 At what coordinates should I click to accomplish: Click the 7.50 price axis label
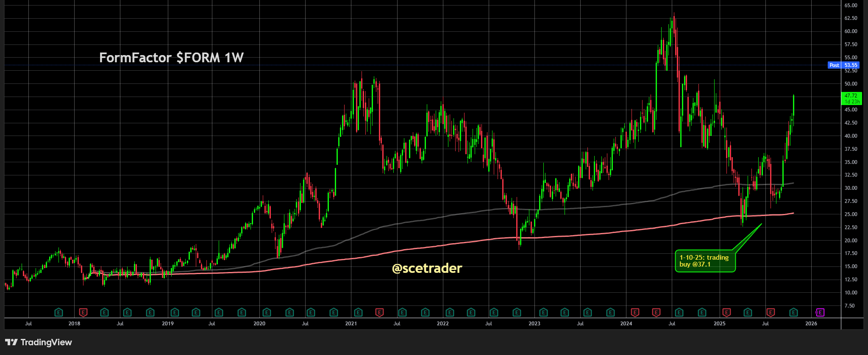point(849,306)
